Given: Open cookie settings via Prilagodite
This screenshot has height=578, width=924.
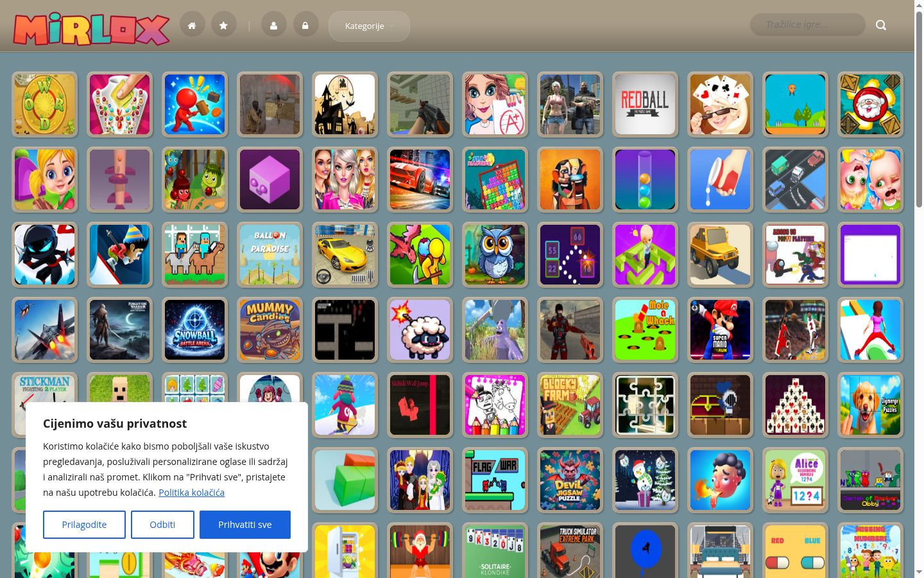Looking at the screenshot, I should (84, 525).
